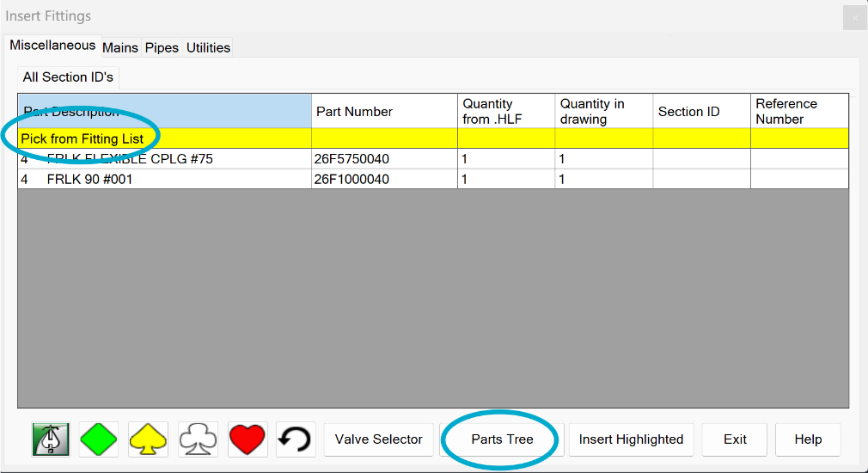
Task: Open the Parts Tree
Action: click(x=502, y=439)
